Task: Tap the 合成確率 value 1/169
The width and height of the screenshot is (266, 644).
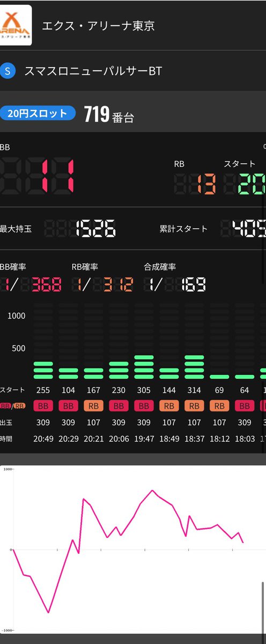Action: click(175, 284)
